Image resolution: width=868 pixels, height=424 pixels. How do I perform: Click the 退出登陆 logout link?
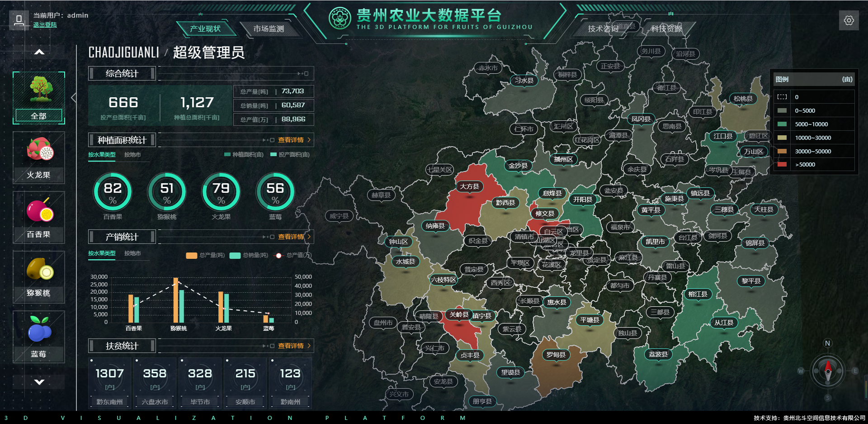(x=45, y=25)
